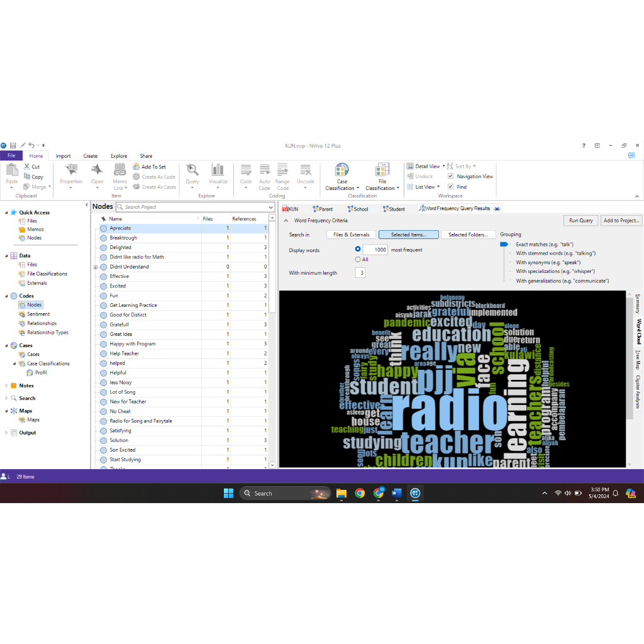The height and width of the screenshot is (644, 644).
Task: Click the Memo Link icon
Action: [x=120, y=170]
